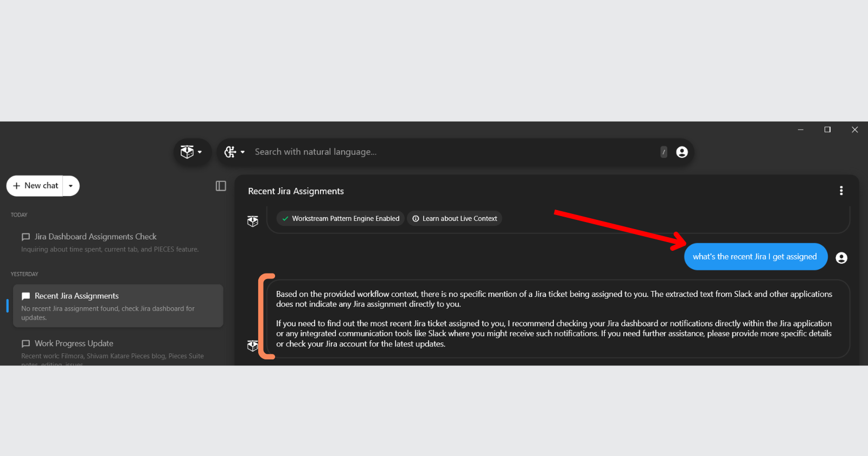
Task: Click 'No recent Jira assignment found' preview text
Action: tap(108, 313)
